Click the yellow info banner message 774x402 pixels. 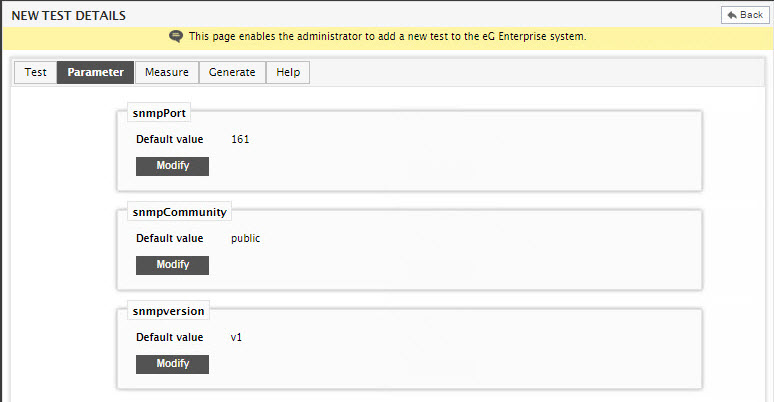pos(387,37)
